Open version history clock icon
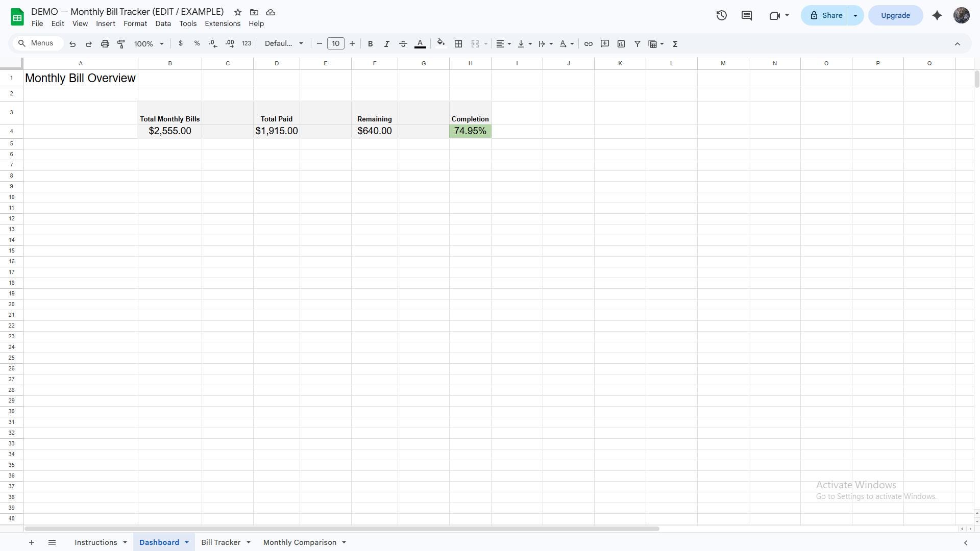980x551 pixels. tap(721, 15)
